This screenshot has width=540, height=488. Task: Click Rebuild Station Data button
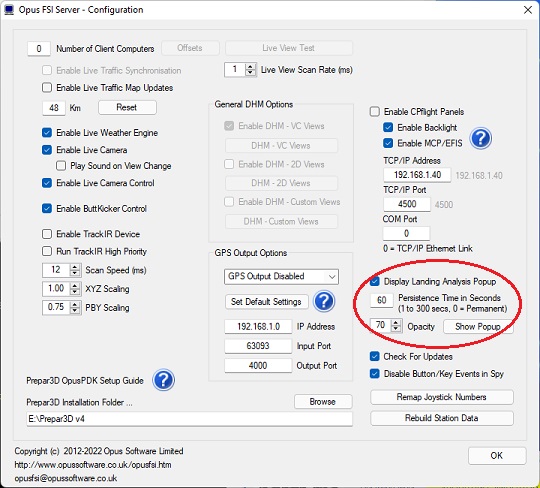[x=442, y=418]
